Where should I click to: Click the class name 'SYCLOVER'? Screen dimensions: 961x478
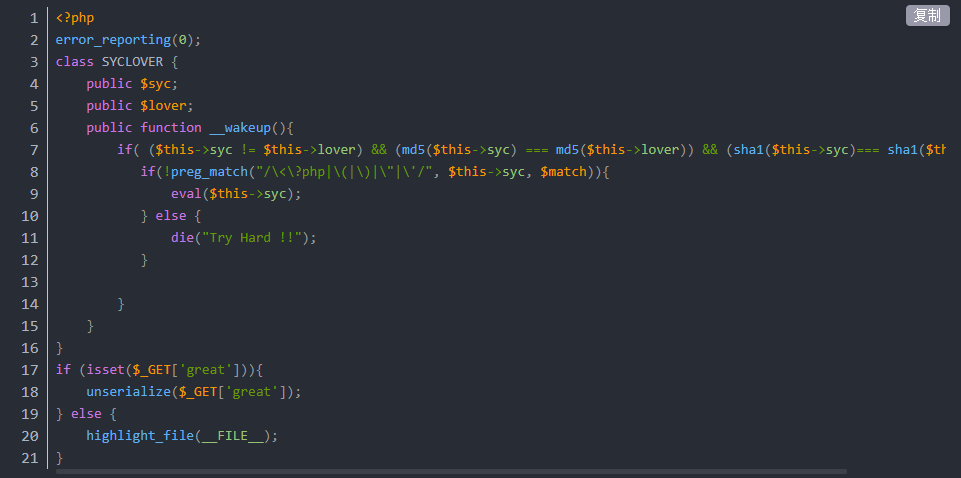point(132,62)
